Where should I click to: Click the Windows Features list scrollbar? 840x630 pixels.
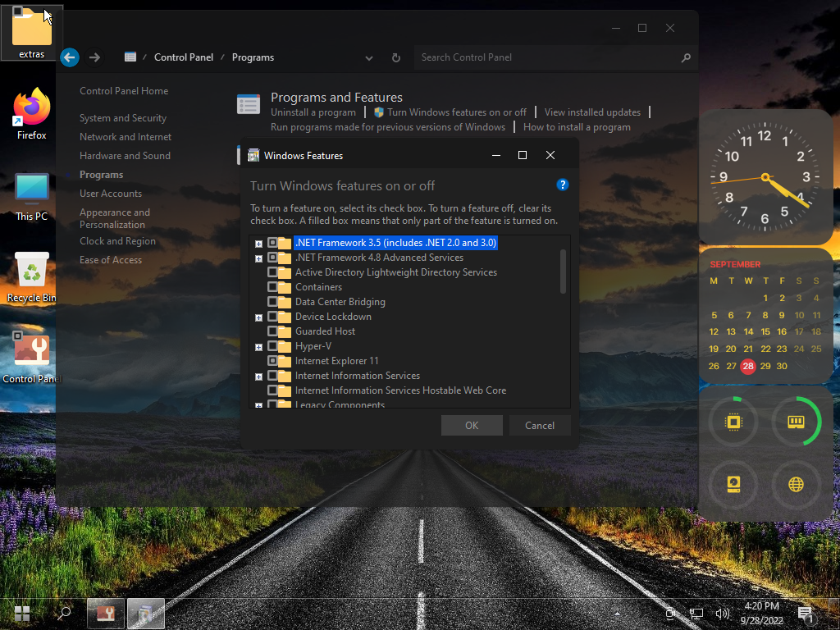563,271
